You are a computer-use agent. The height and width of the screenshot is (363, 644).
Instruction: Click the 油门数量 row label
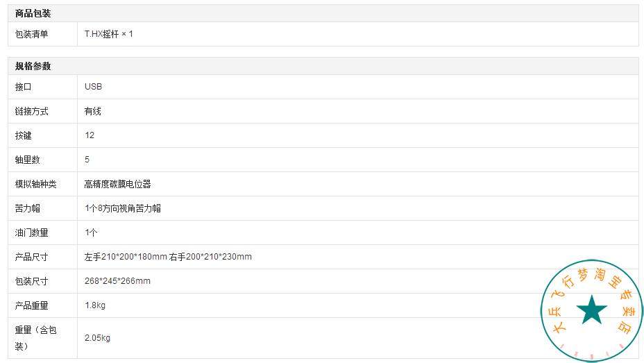(x=32, y=233)
